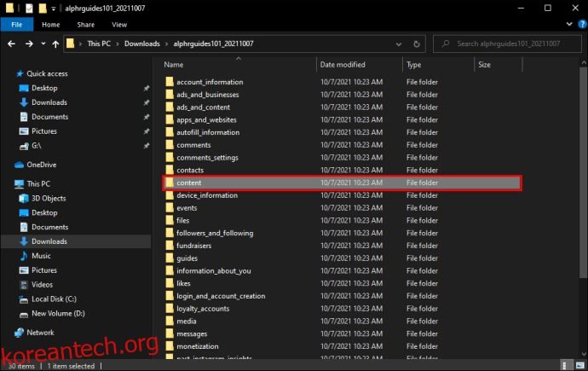
Task: Select the loyalty_accounts folder icon
Action: (170, 309)
